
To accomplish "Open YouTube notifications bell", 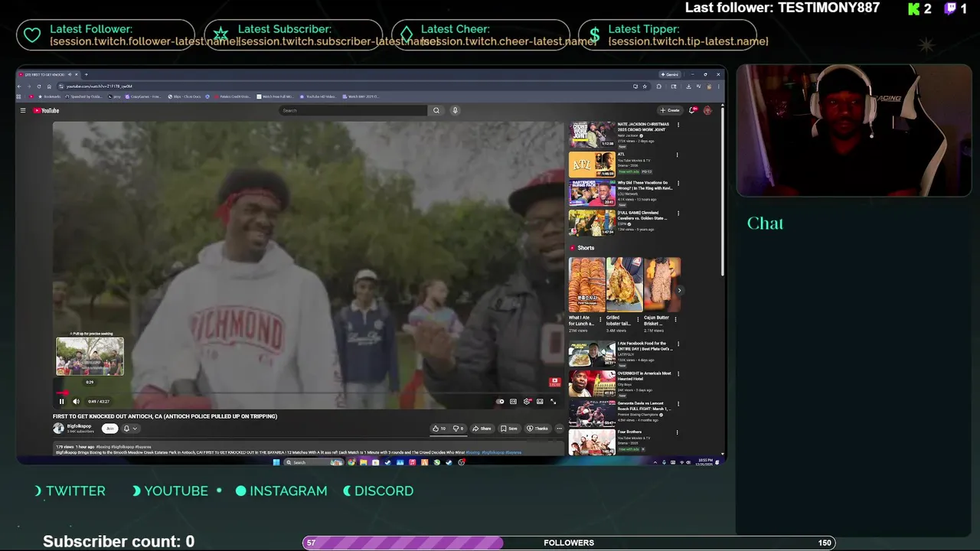I will point(693,110).
